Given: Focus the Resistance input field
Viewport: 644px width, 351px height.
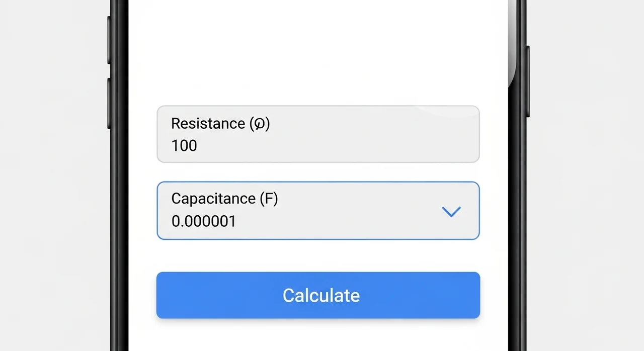Looking at the screenshot, I should (318, 134).
